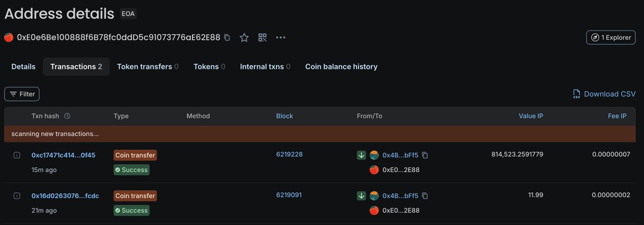Click the CSV file icon
This screenshot has height=225, width=644.
[576, 94]
